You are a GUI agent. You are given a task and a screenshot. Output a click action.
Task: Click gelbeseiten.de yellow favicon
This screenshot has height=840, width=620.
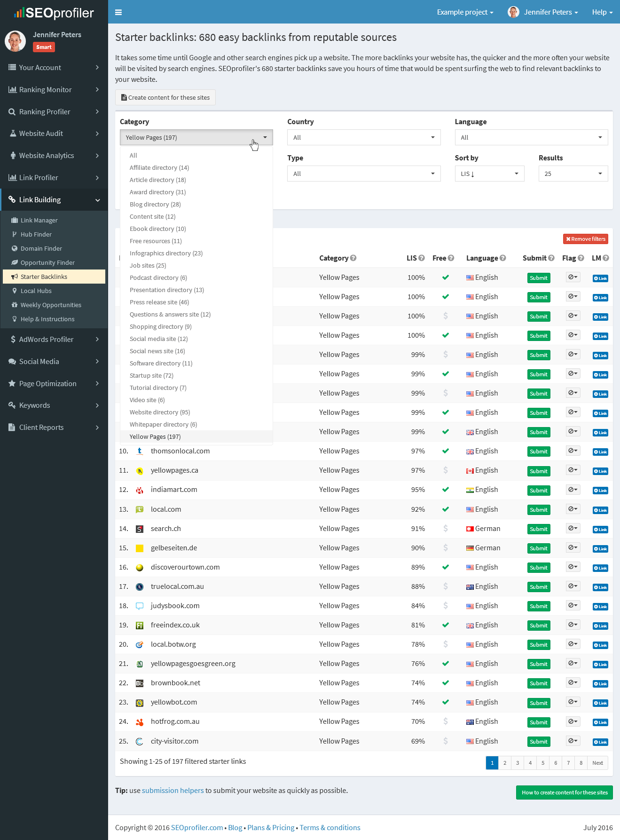(140, 548)
